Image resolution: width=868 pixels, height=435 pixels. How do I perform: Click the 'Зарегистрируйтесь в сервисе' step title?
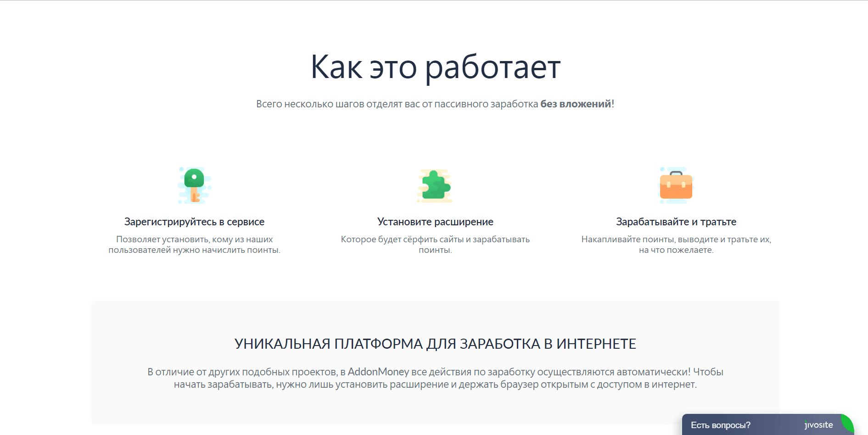(194, 222)
